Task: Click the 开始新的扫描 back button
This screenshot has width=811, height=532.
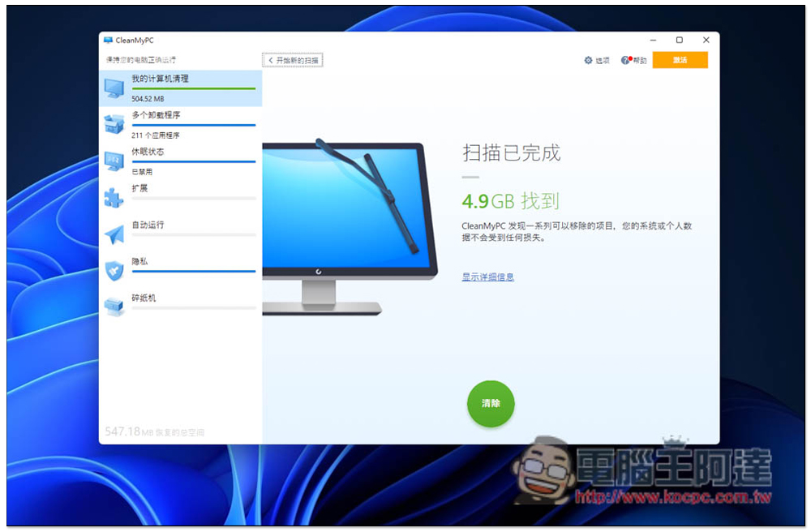Action: click(x=293, y=61)
